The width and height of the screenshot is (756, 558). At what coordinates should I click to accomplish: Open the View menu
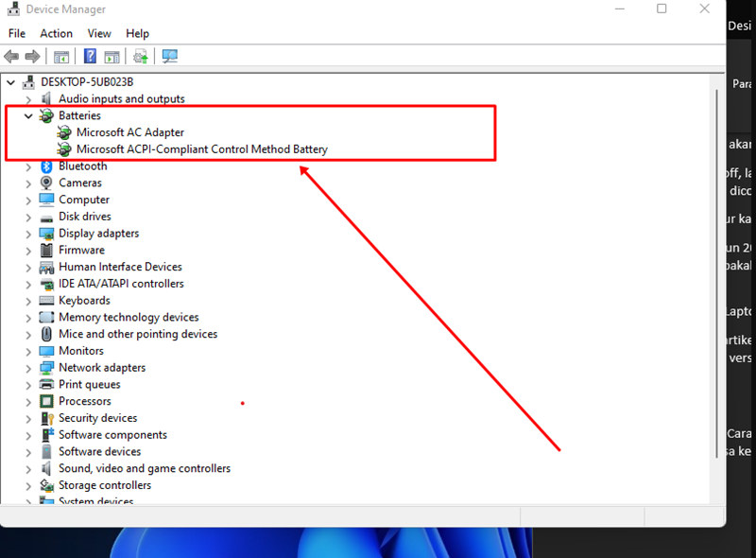coord(99,33)
